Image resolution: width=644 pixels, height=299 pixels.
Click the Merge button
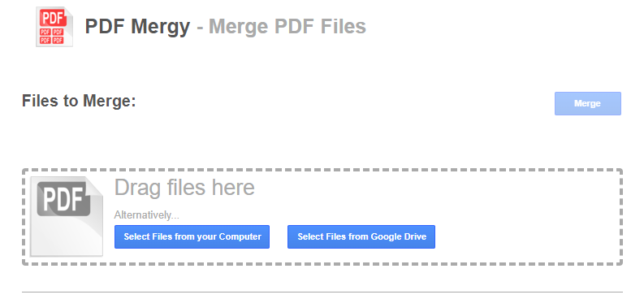point(588,103)
